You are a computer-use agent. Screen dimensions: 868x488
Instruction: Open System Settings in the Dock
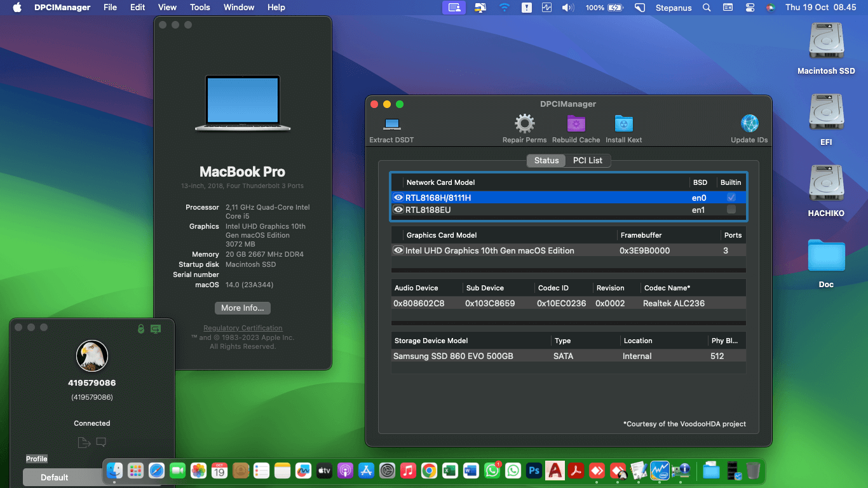(388, 471)
